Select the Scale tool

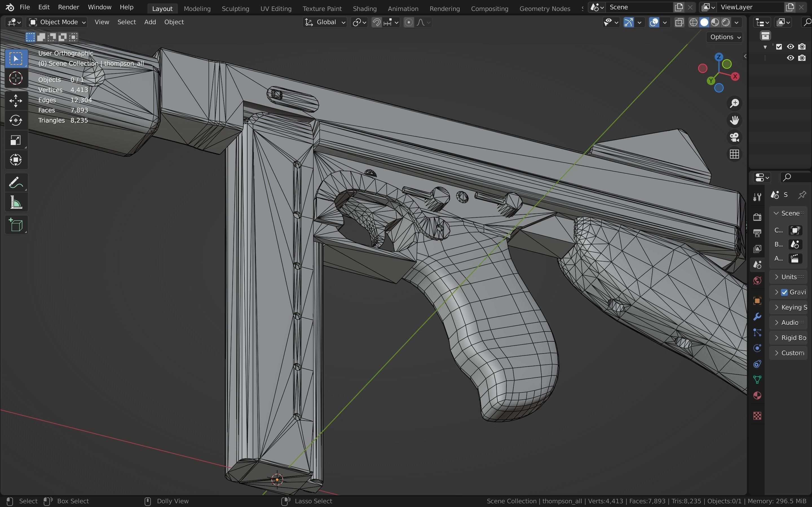coord(16,140)
